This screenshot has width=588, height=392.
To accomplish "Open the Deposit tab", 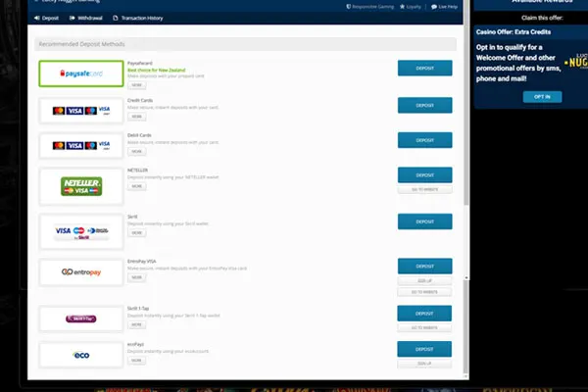I will [x=45, y=19].
